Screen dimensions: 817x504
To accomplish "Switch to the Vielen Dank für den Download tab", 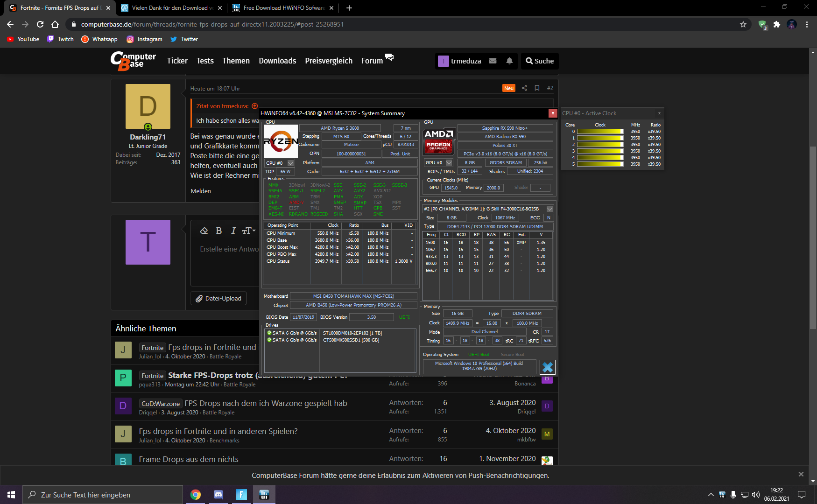I will pyautogui.click(x=171, y=8).
